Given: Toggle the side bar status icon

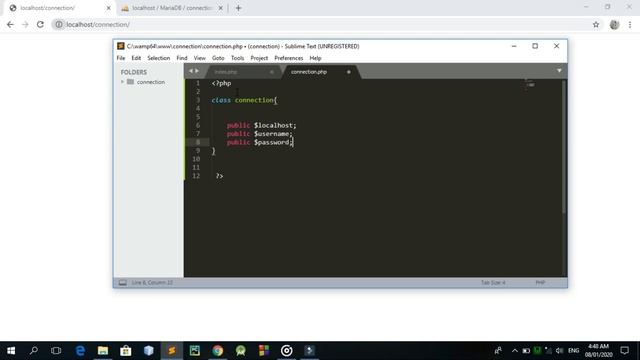Looking at the screenshot, I should (122, 282).
